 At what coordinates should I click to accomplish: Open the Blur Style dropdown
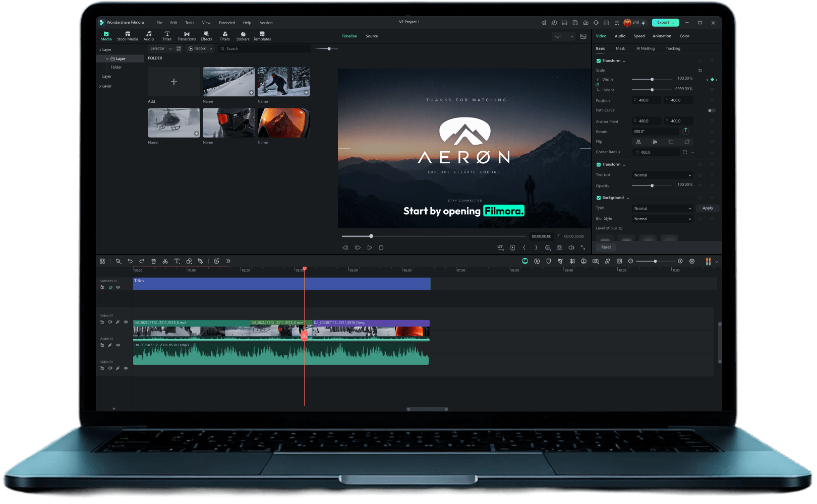tap(663, 219)
